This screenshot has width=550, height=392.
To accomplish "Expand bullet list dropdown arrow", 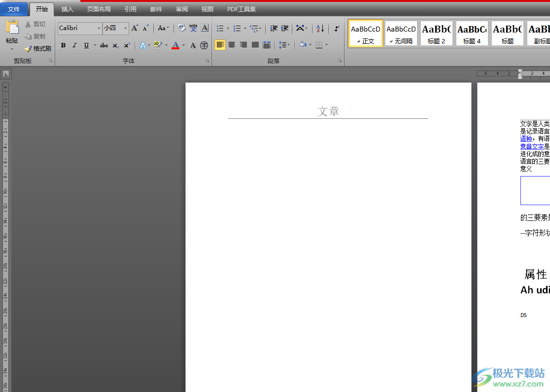I will pyautogui.click(x=228, y=29).
